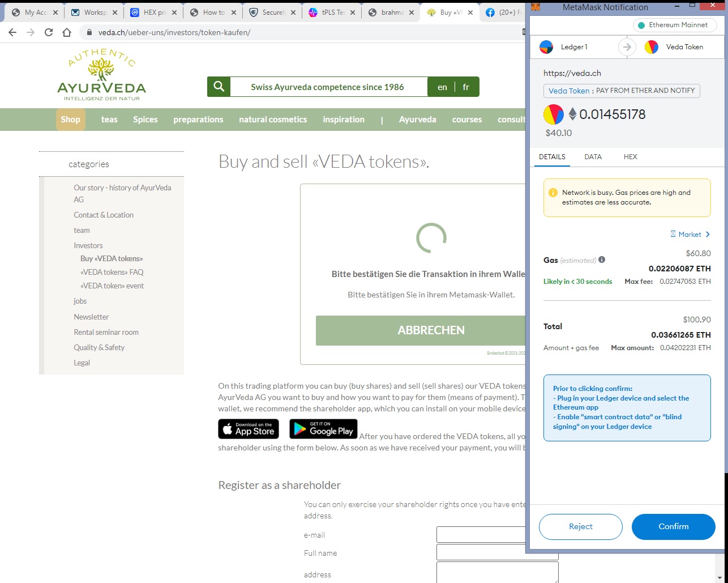
Task: Click the green search magnifier icon
Action: pos(219,87)
